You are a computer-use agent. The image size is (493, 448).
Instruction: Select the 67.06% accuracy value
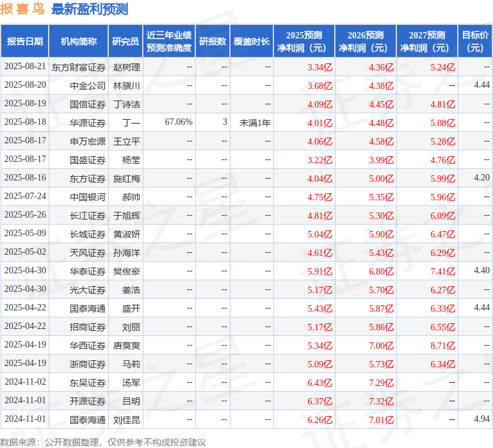179,122
